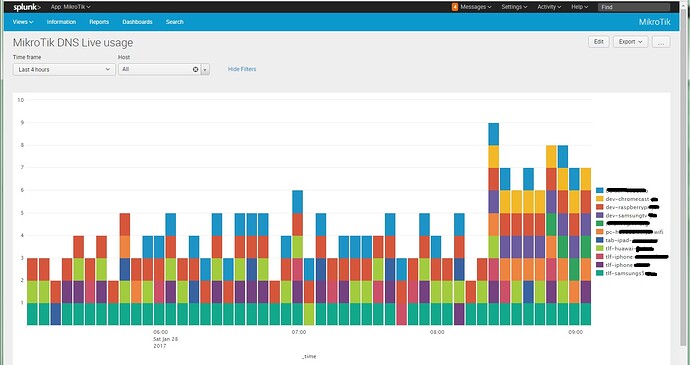Open the Help menu

tap(580, 7)
